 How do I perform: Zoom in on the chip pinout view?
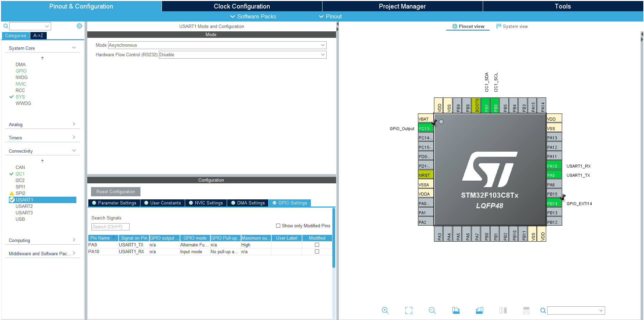pyautogui.click(x=385, y=310)
